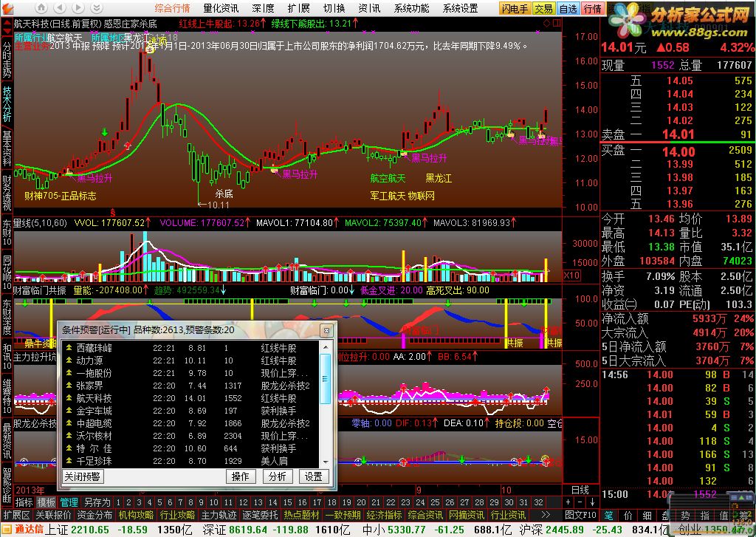Open the 关联报价 tab
Viewport: 756px width, 537px height.
(x=53, y=516)
